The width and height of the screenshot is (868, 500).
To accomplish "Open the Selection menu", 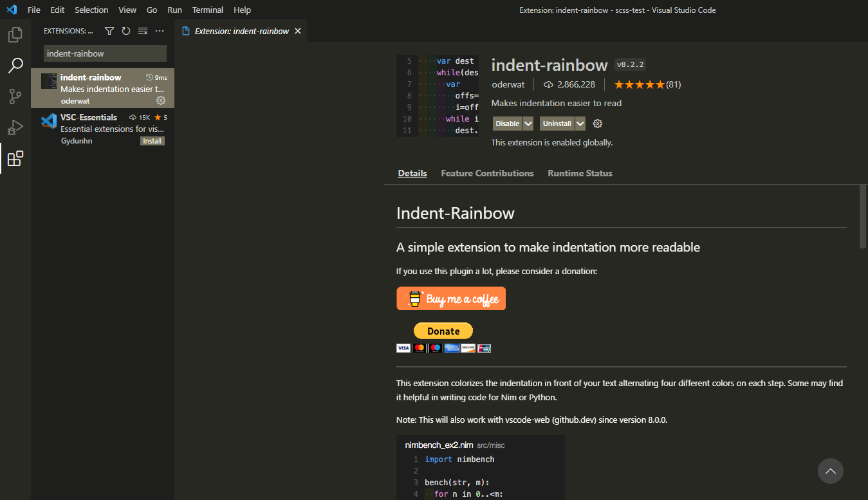I will pyautogui.click(x=91, y=10).
